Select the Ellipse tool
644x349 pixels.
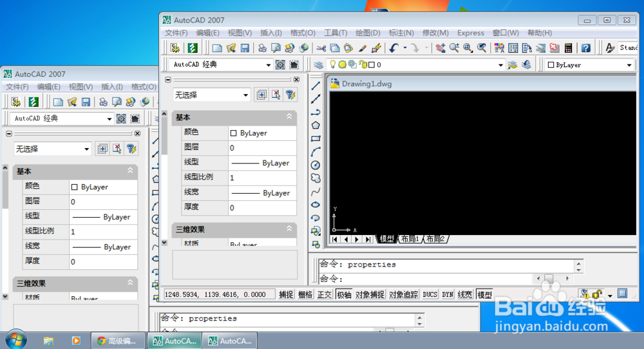[316, 205]
